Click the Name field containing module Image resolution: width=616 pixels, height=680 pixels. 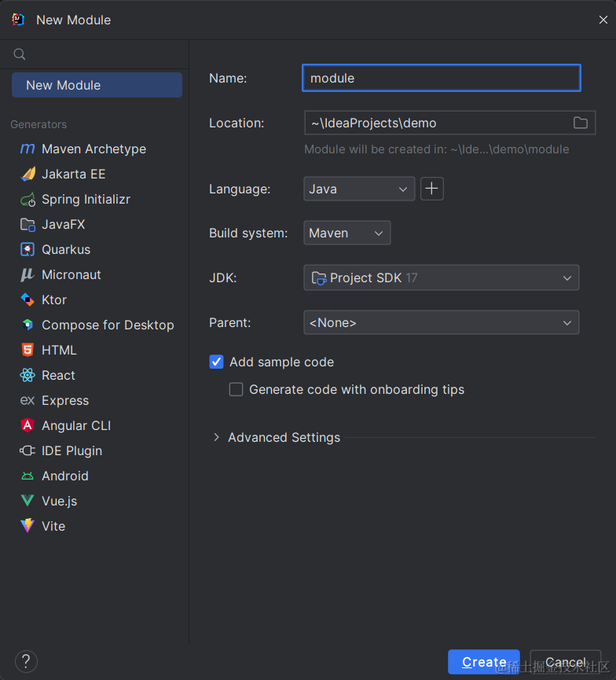(x=442, y=78)
